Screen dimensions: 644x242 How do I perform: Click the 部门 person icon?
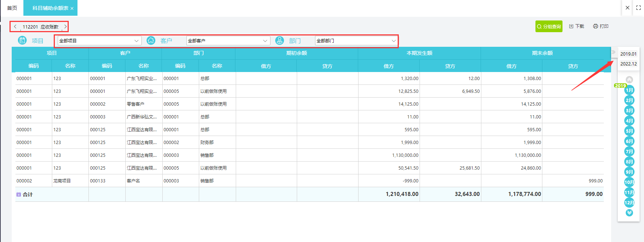pos(280,41)
